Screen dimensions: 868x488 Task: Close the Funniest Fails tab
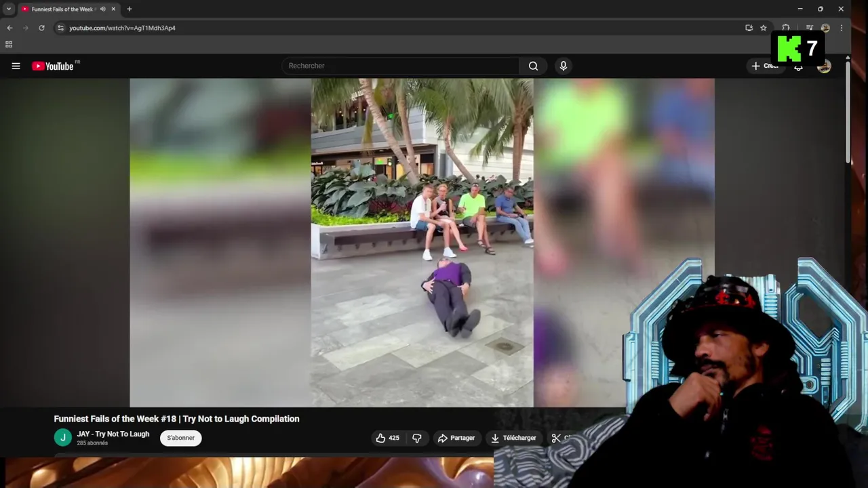tap(113, 9)
